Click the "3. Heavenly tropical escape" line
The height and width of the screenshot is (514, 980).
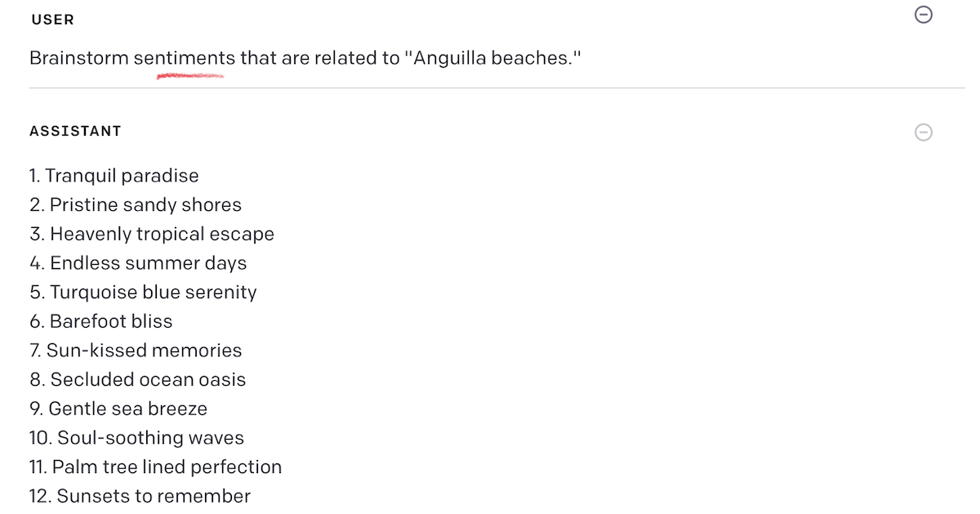[x=152, y=234]
